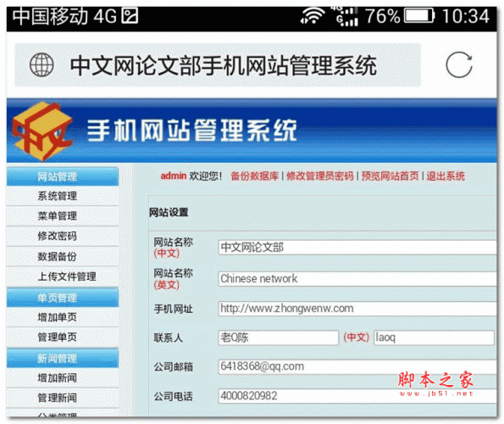The image size is (504, 424).
Task: Collapse the 单页管理 sidebar section
Action: [x=63, y=298]
